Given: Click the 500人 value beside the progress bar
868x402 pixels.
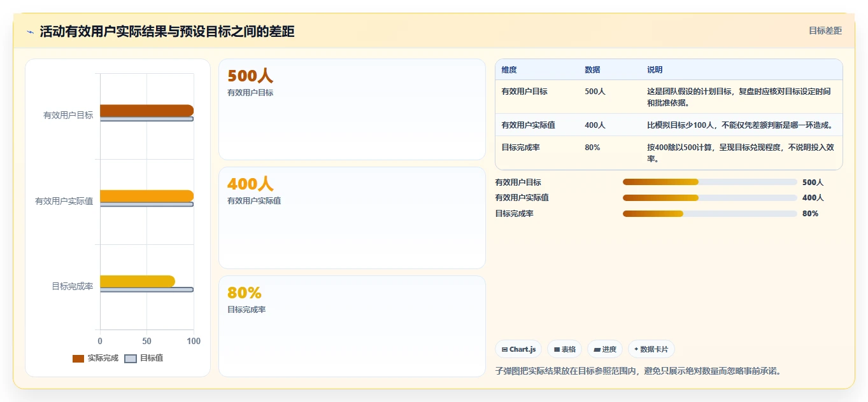Looking at the screenshot, I should [813, 183].
